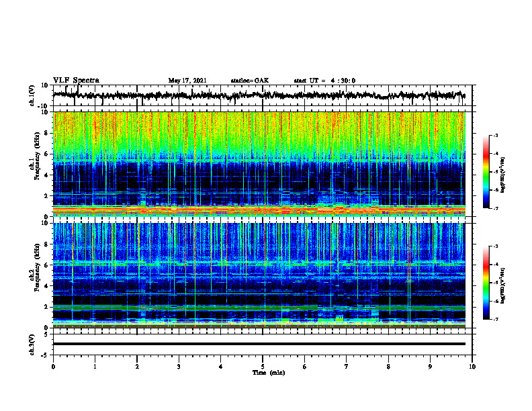Click inside the ch.2 spectrogram panel
The width and height of the screenshot is (532, 411).
259,275
